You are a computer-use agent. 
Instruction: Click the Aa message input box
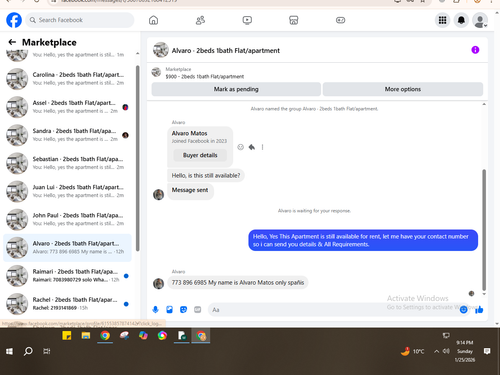(x=333, y=310)
